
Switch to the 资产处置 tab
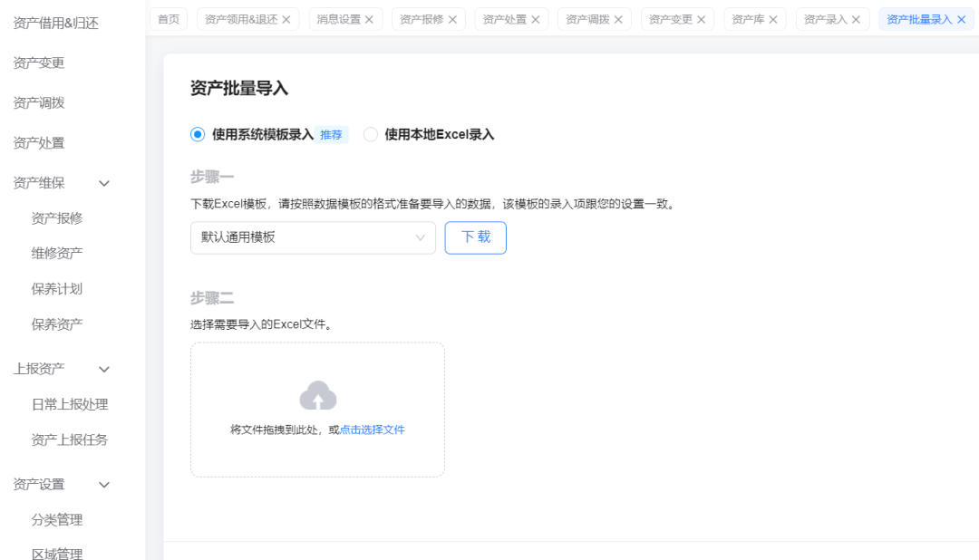503,18
